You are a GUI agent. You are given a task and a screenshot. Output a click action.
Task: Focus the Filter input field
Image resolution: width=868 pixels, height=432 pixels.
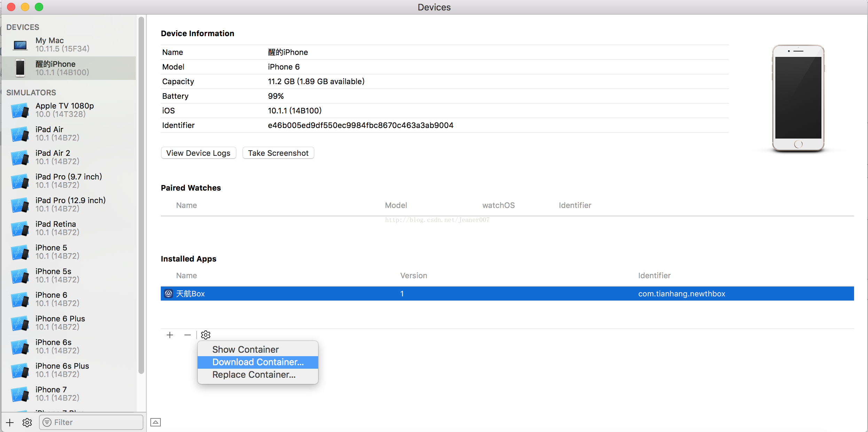point(91,422)
